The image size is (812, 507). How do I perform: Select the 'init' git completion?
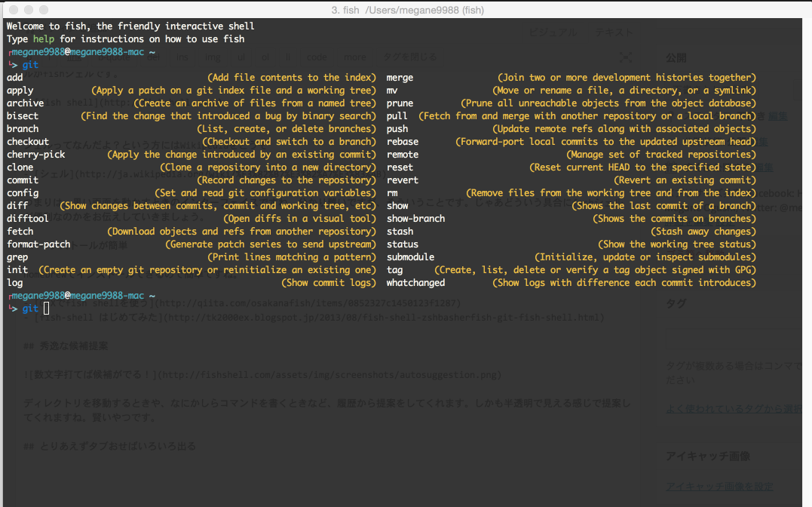17,270
